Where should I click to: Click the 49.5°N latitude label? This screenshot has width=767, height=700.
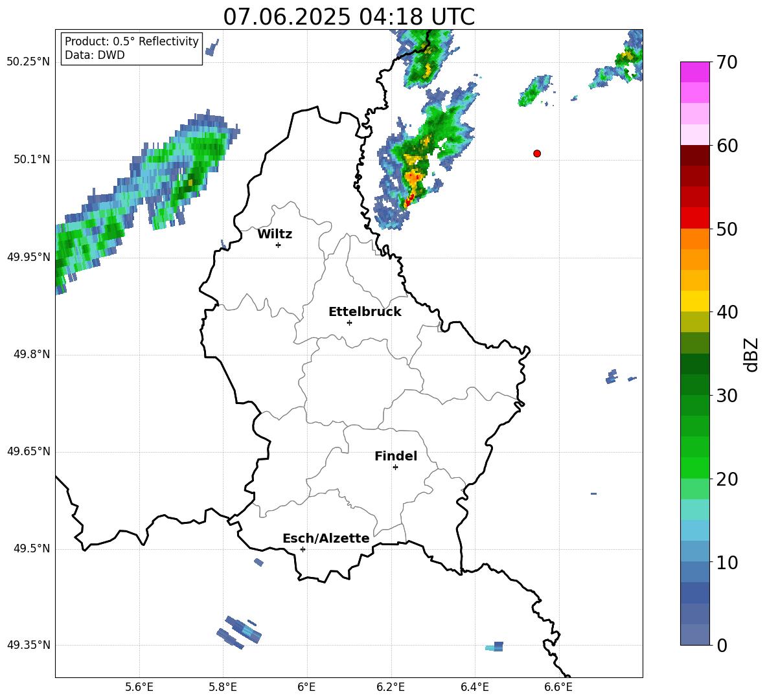32,548
